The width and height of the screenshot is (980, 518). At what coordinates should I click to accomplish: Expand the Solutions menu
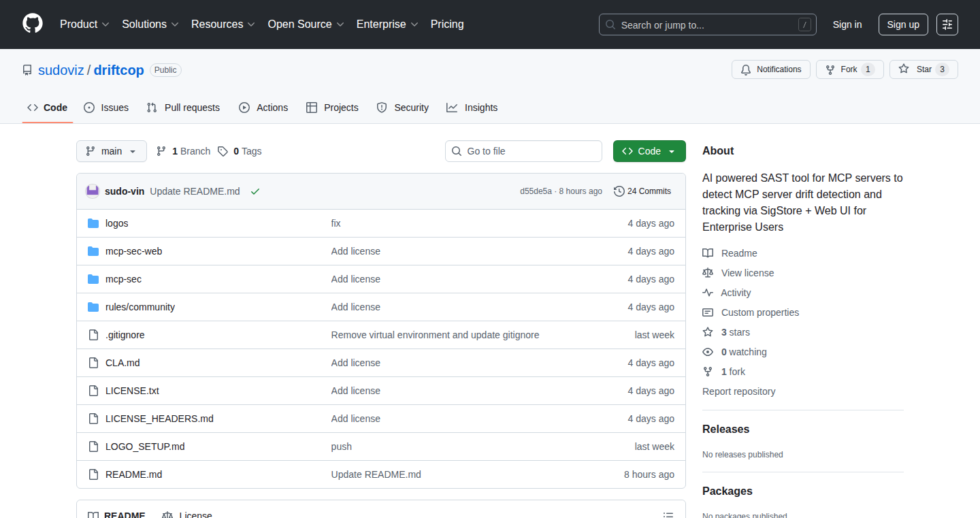[x=150, y=25]
